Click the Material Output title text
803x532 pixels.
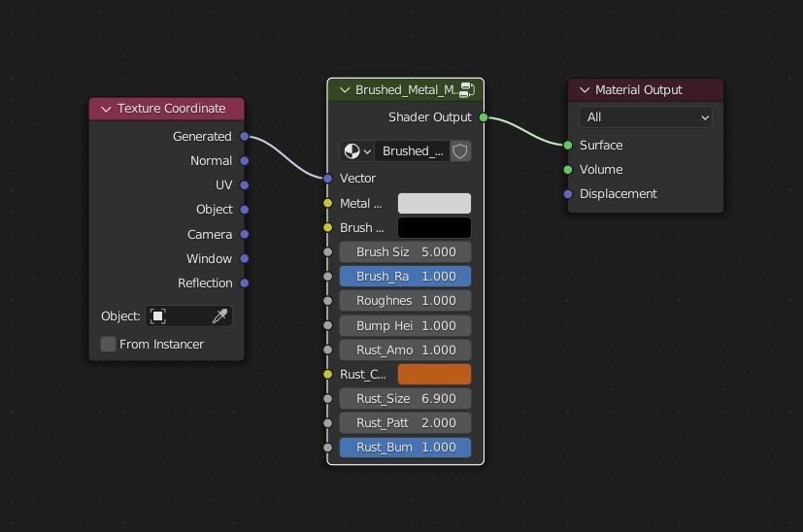[639, 90]
